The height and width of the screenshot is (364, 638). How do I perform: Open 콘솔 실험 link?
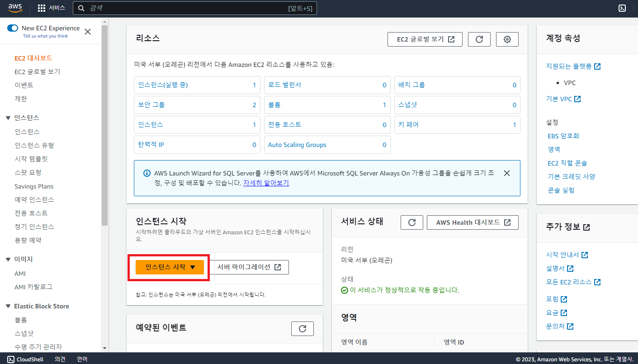tap(561, 190)
